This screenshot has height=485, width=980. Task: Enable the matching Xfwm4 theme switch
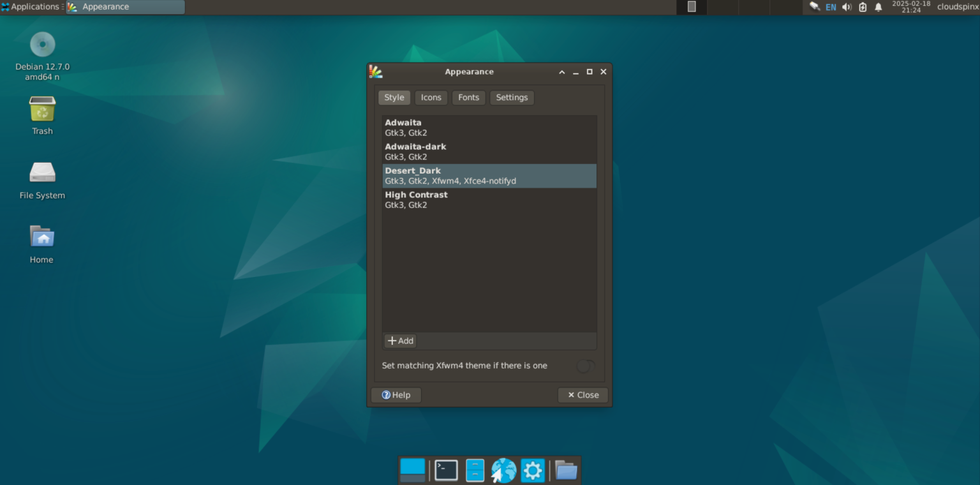pyautogui.click(x=585, y=366)
